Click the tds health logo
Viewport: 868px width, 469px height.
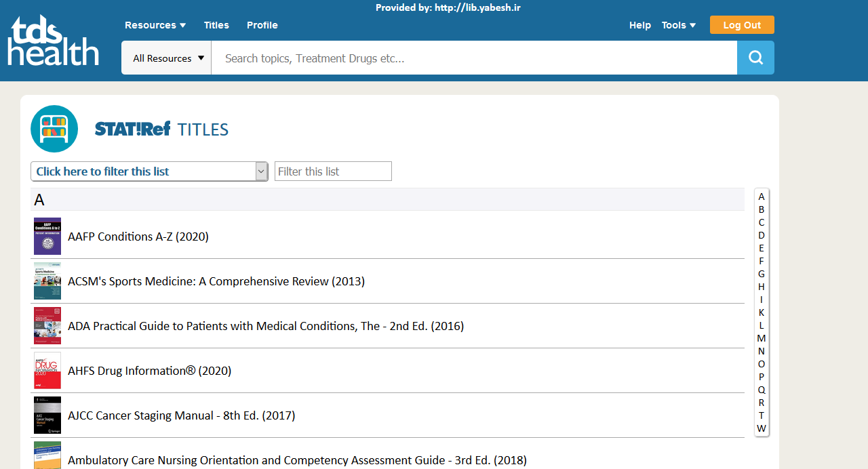pos(54,41)
